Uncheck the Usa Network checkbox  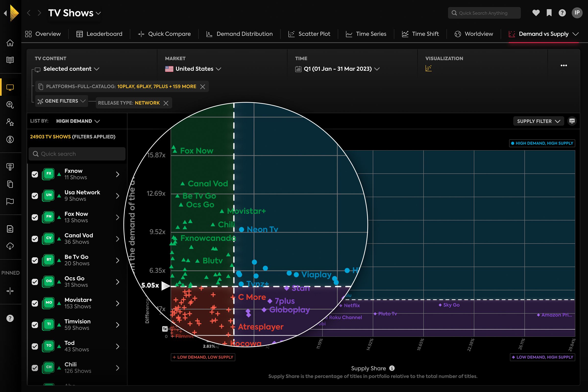pos(35,196)
